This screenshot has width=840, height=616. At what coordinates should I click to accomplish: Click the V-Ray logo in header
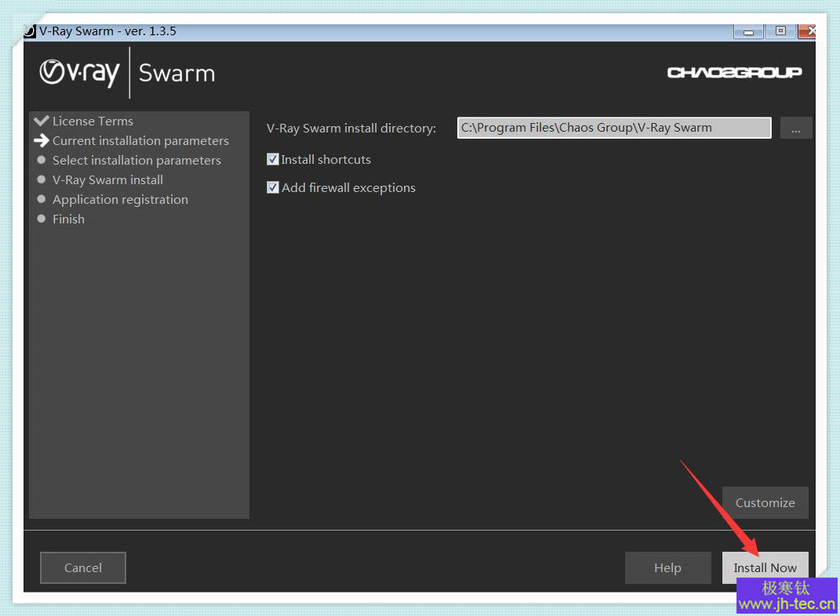tap(79, 73)
